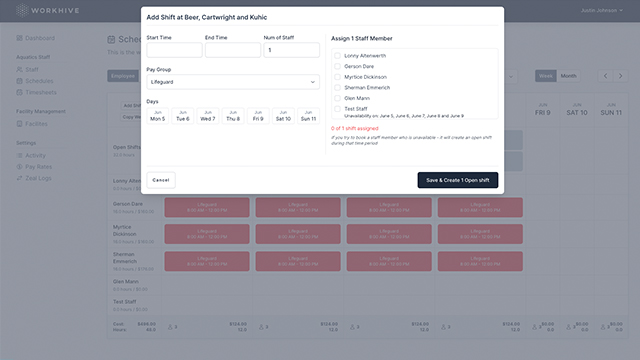The height and width of the screenshot is (360, 640).
Task: Open Justin Johnson user menu
Action: pos(602,10)
